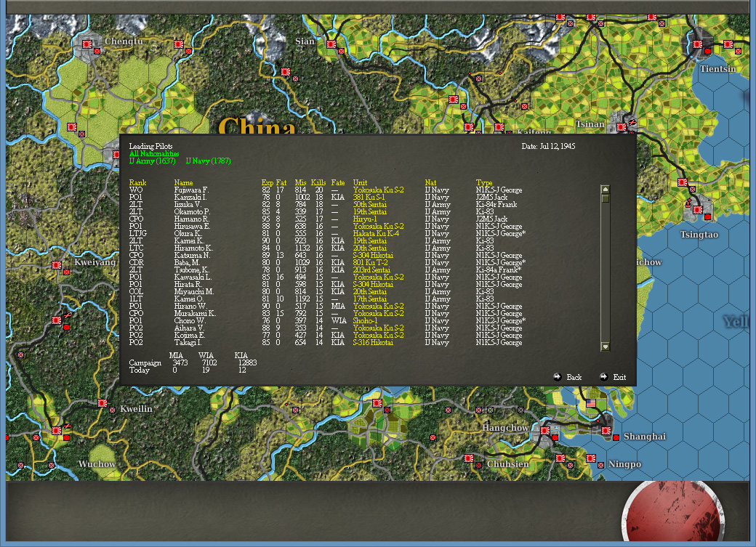Select pilot name Hamano R.

(191, 219)
